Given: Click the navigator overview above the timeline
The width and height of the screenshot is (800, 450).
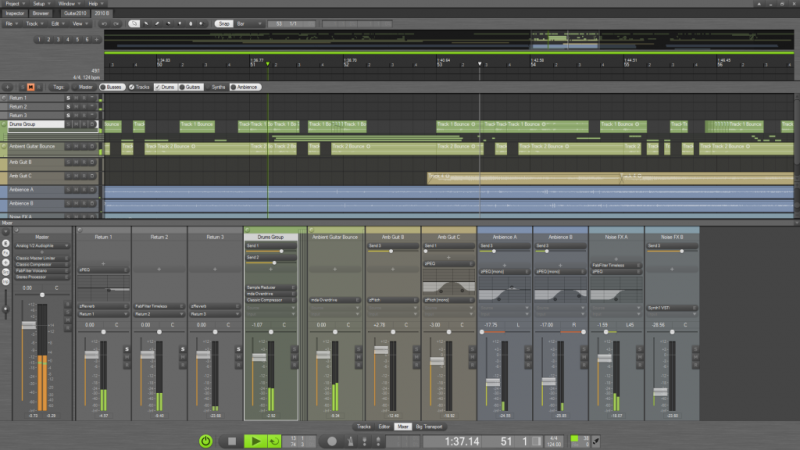Looking at the screenshot, I should (x=449, y=39).
